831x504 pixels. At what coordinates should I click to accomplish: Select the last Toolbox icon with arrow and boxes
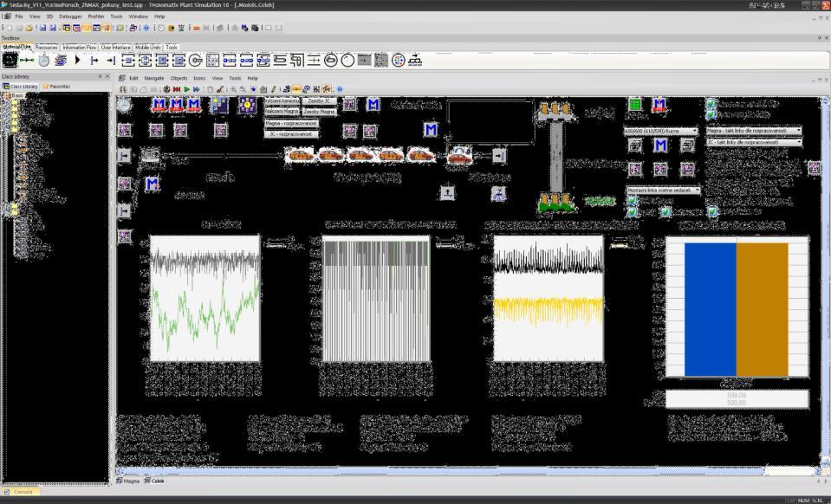tap(415, 61)
